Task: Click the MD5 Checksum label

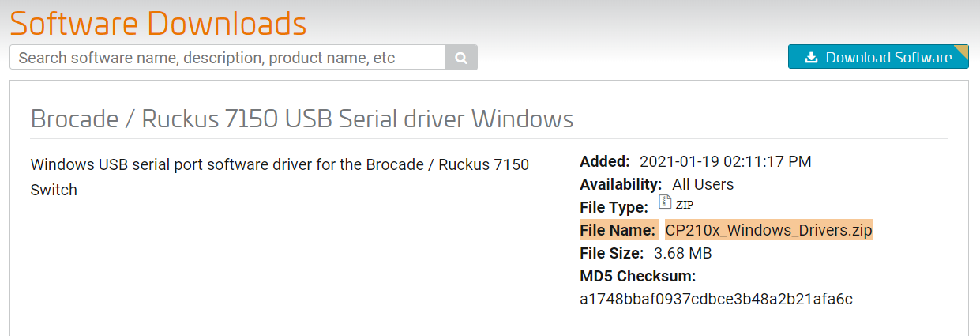Action: [x=638, y=276]
